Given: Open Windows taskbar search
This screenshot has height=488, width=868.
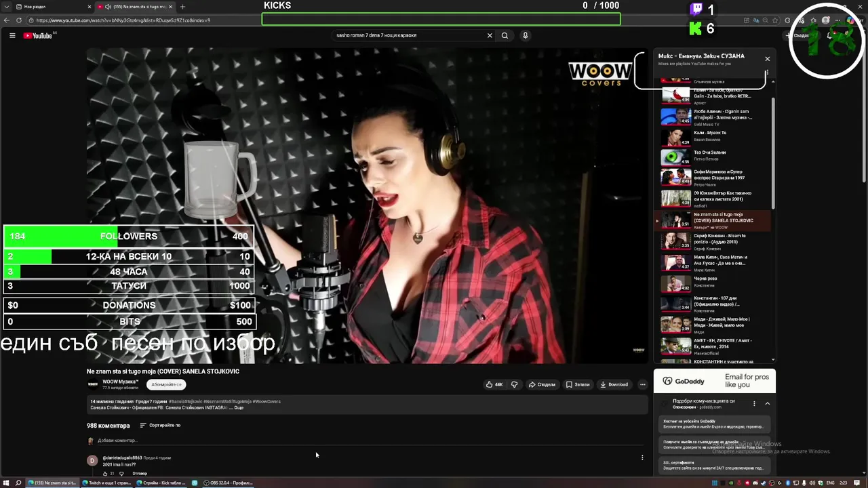Looking at the screenshot, I should pos(18,483).
